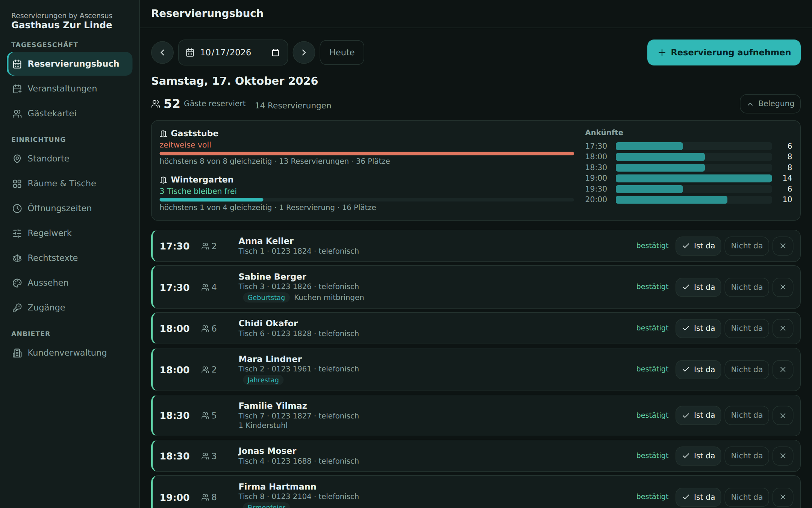
Task: Click the 19:00 arrivals bar
Action: pos(694,178)
